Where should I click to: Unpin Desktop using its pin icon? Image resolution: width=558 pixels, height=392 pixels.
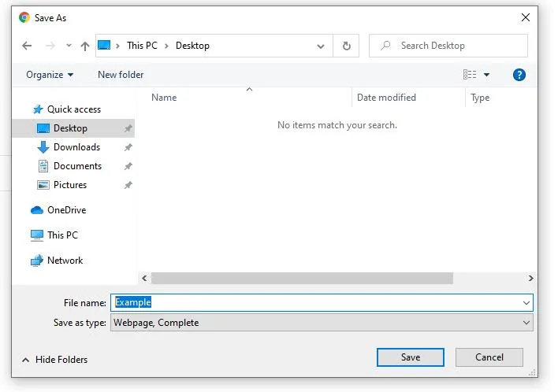(128, 128)
